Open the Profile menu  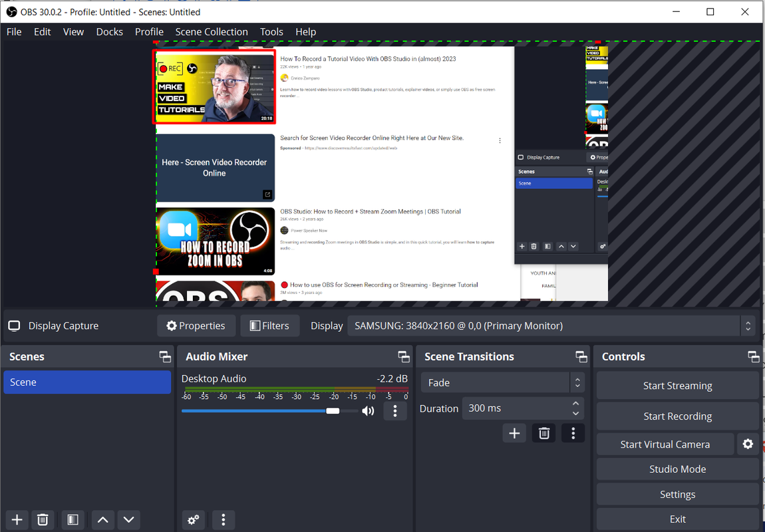tap(149, 32)
